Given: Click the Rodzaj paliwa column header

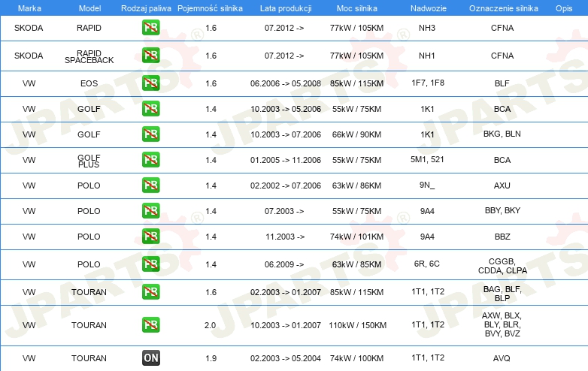Looking at the screenshot, I should (146, 8).
